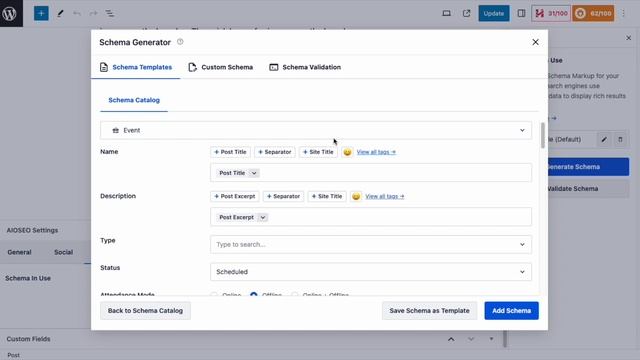
Task: Open the Post Excerpt tag dropdown chevron
Action: click(x=263, y=218)
